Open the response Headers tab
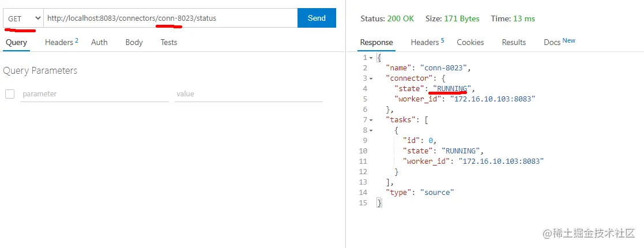Screen dimensions: 644x248 pyautogui.click(x=427, y=42)
